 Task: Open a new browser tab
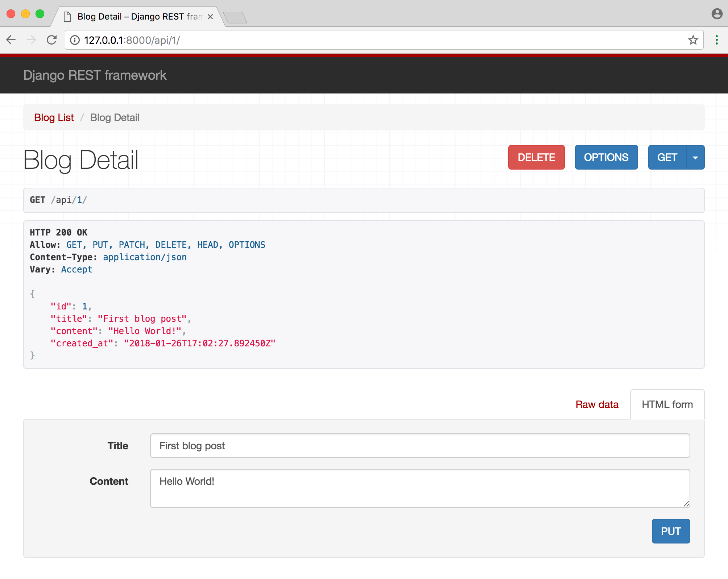(x=235, y=17)
